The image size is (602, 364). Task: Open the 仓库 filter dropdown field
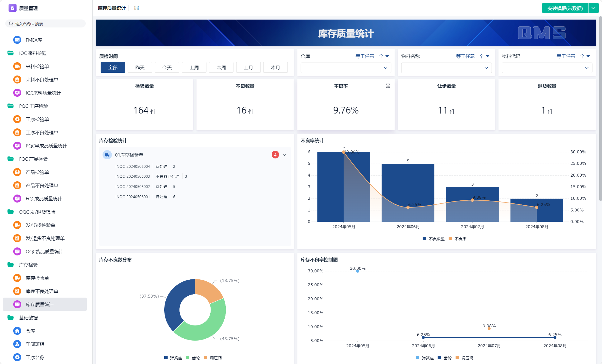tap(346, 68)
